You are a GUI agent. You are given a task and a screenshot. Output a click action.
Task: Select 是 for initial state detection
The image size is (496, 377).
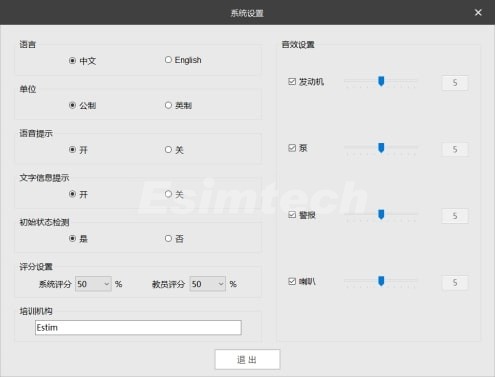[72, 238]
